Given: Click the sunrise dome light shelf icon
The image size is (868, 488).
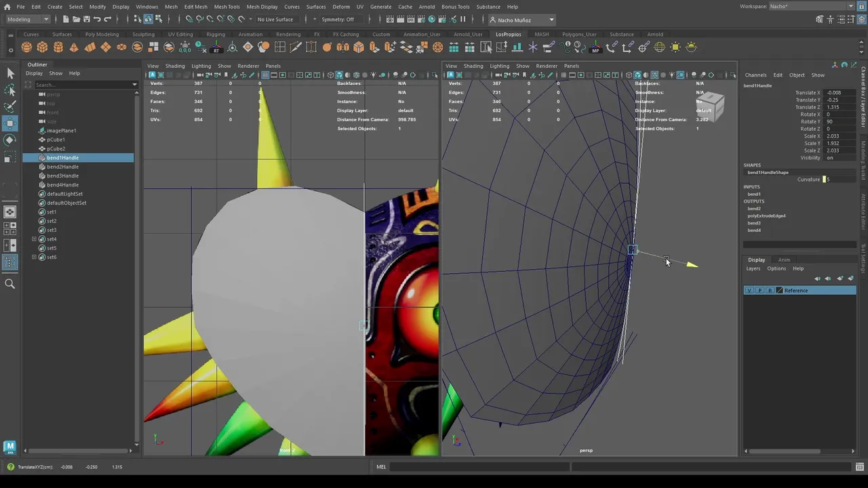Looking at the screenshot, I should click(691, 47).
